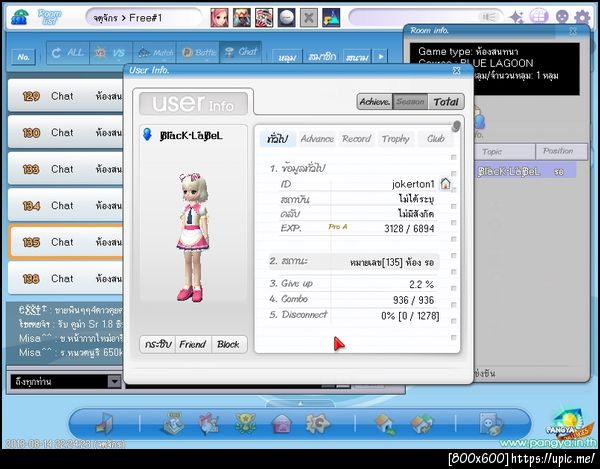This screenshot has width=600, height=469.
Task: Open the puzzle piece icon
Action: pos(318,423)
